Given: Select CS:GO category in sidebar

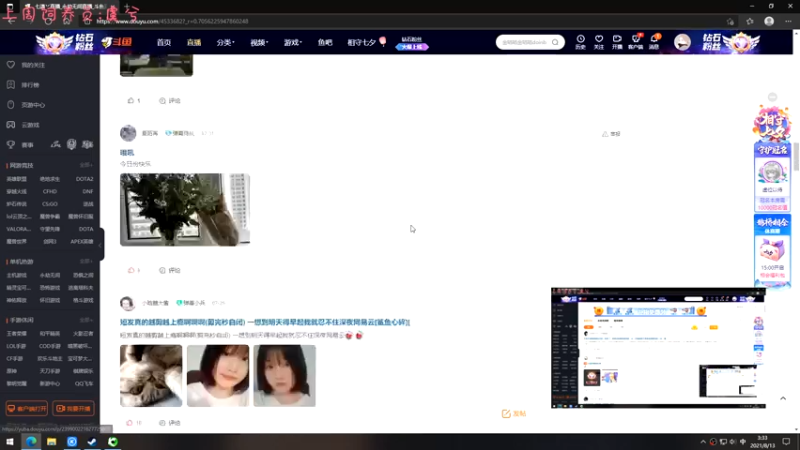Looking at the screenshot, I should [50, 204].
